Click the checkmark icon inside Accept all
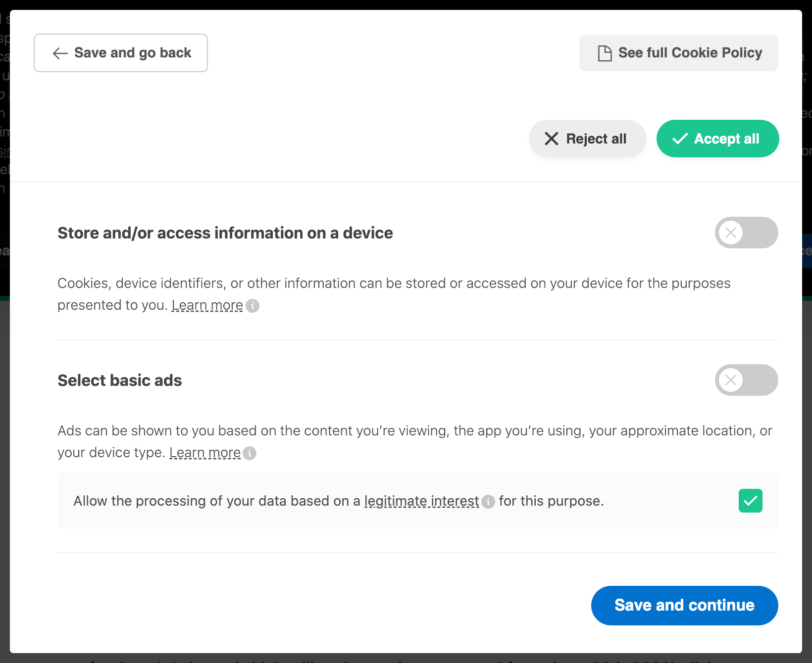The image size is (812, 663). click(681, 139)
